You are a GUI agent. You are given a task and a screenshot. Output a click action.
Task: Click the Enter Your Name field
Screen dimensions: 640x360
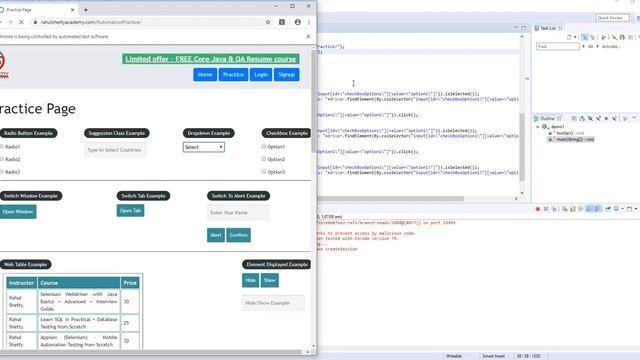pyautogui.click(x=238, y=213)
